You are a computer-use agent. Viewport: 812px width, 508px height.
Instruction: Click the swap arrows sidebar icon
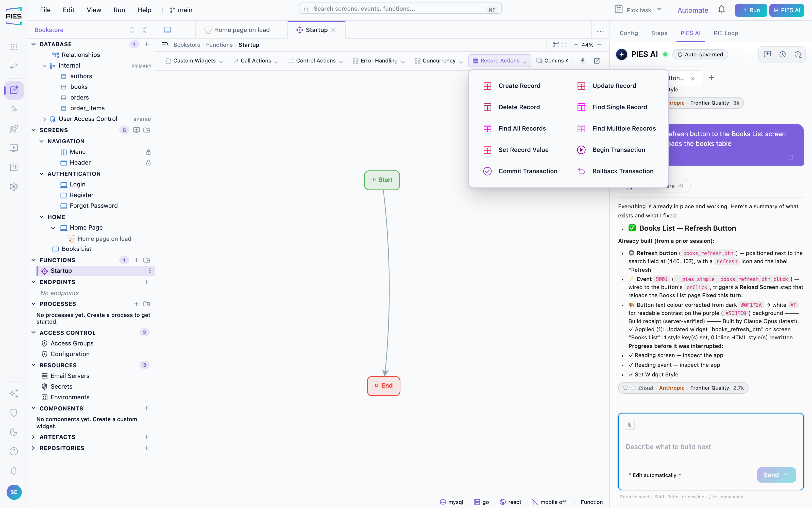(14, 66)
